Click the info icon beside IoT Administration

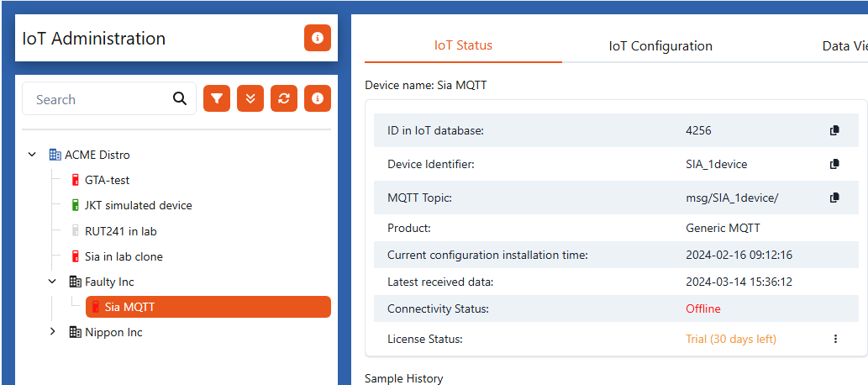pos(318,38)
